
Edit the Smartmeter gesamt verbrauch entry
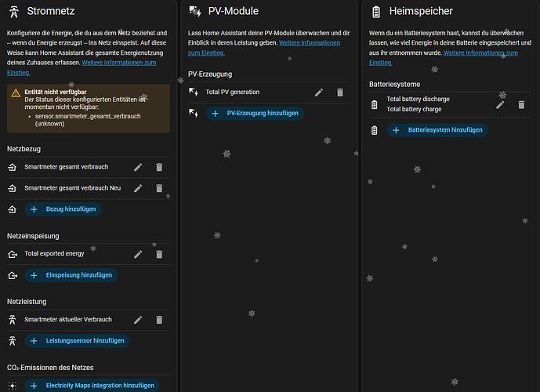[x=138, y=167]
